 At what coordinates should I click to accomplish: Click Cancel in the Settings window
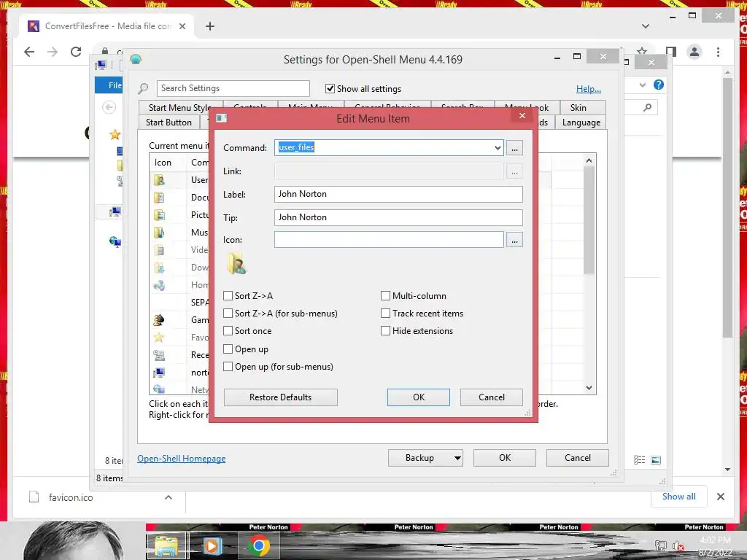[x=578, y=458]
